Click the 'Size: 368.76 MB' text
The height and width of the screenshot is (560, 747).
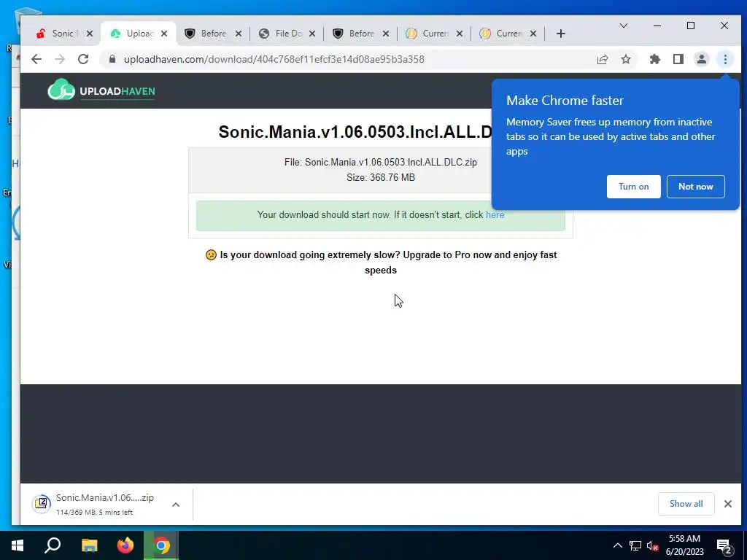[381, 178]
